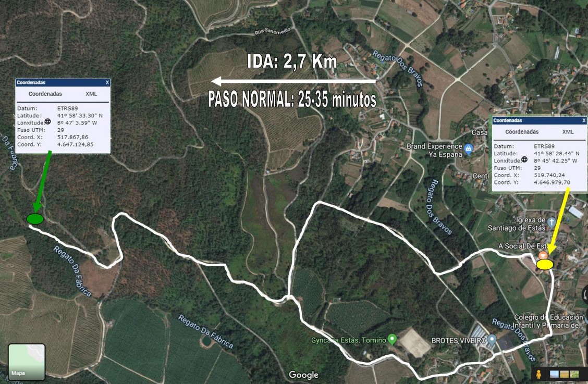Click the rotate map compass control
588x384 pixels.
coord(585,294)
